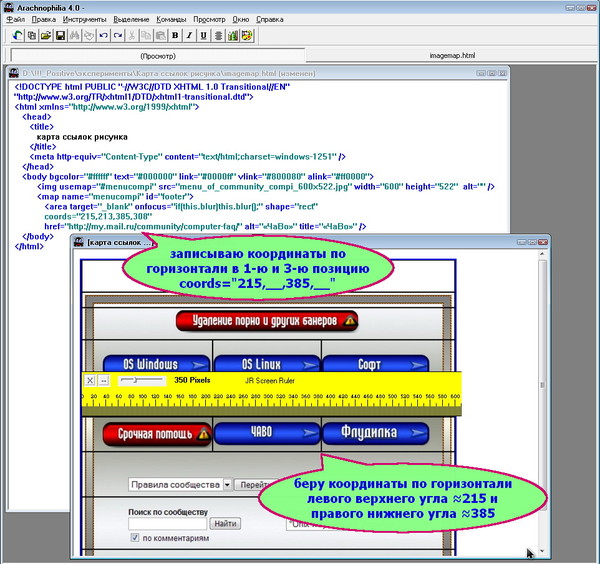The height and width of the screenshot is (564, 600).
Task: Click the red Срочная помощь button
Action: pos(157,434)
